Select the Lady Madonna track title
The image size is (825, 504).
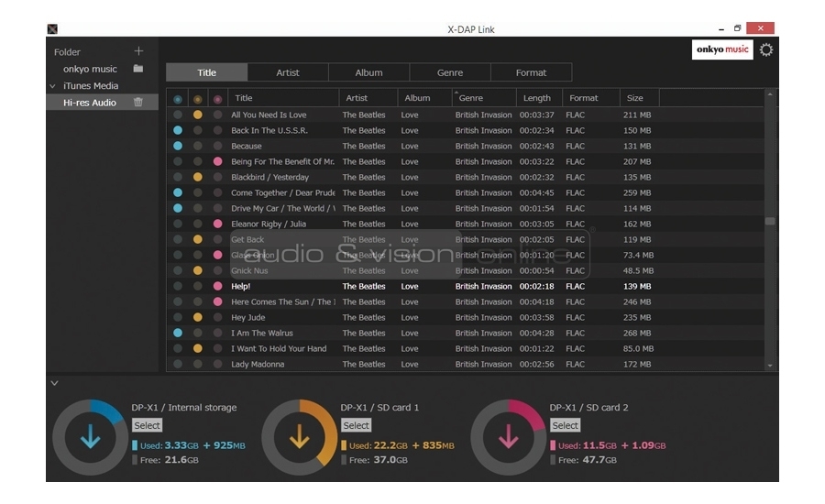(258, 364)
